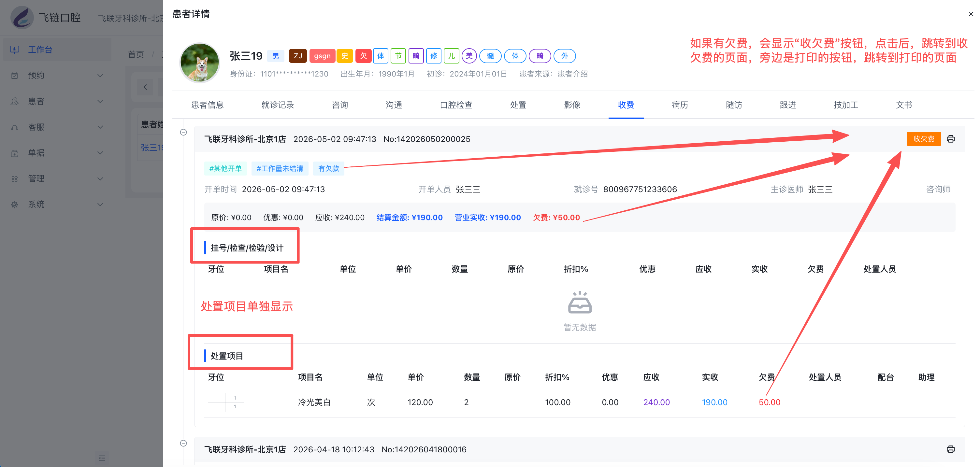980x467 pixels.
Task: Collapse the sidebar with bottom toggle icon
Action: click(102, 458)
